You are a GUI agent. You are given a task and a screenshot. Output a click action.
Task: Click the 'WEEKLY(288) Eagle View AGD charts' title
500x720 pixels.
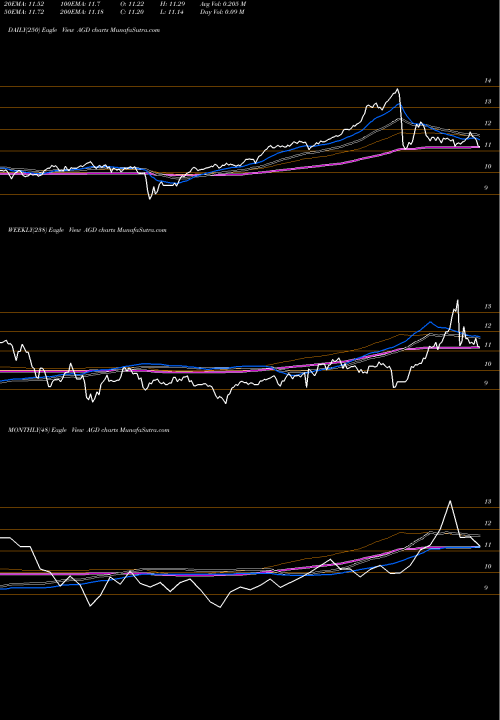(x=87, y=230)
